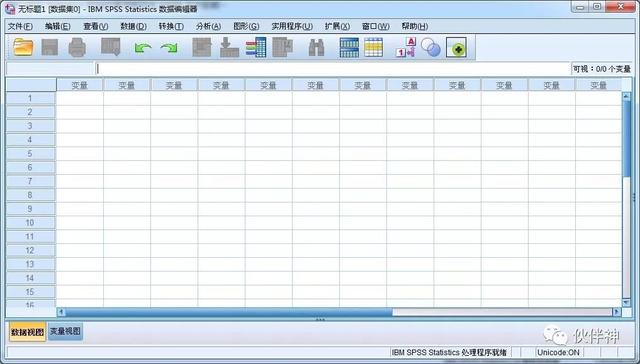Click the 可视：0/0 个变量 label

[602, 69]
